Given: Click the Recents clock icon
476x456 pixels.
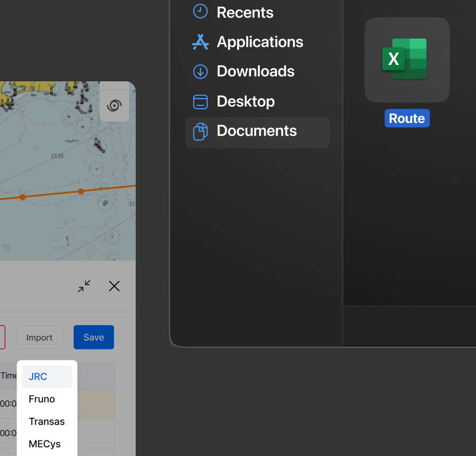Looking at the screenshot, I should (200, 11).
